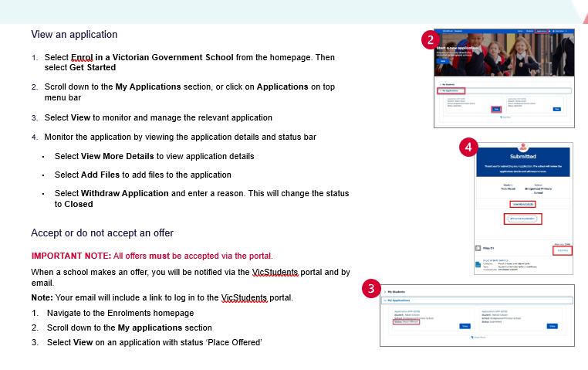Click the bold 'Get Started' text
The width and height of the screenshot is (588, 370).
click(x=93, y=67)
